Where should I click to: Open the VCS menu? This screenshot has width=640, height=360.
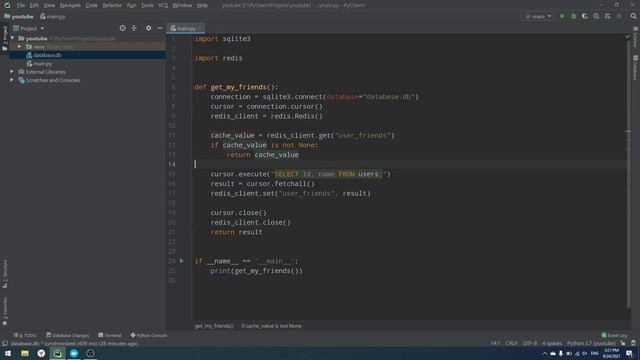[163, 5]
